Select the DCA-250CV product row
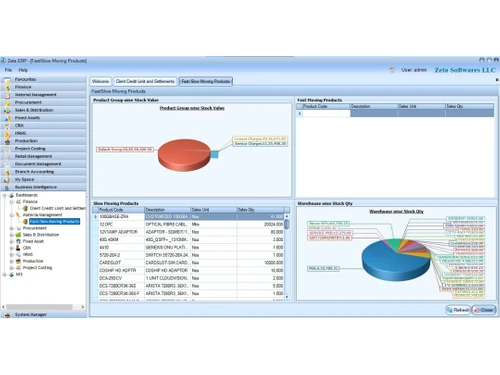The width and height of the screenshot is (500, 375). pyautogui.click(x=188, y=278)
